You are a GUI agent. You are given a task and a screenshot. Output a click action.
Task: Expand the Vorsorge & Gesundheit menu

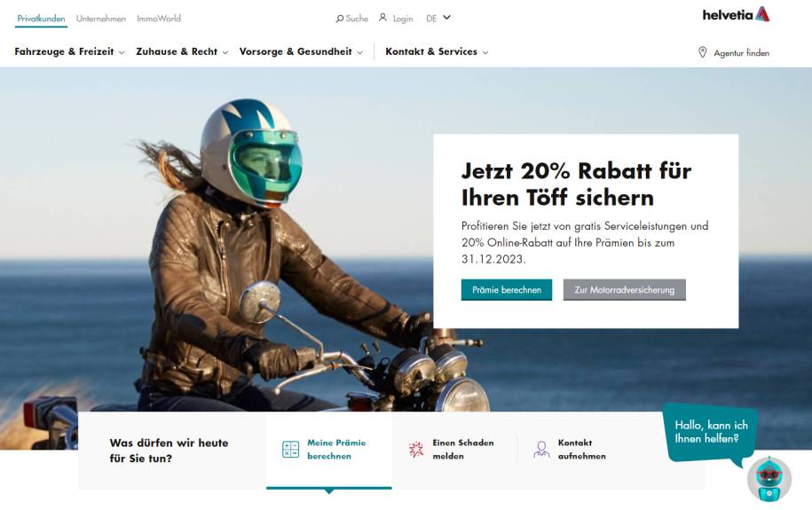coord(301,51)
